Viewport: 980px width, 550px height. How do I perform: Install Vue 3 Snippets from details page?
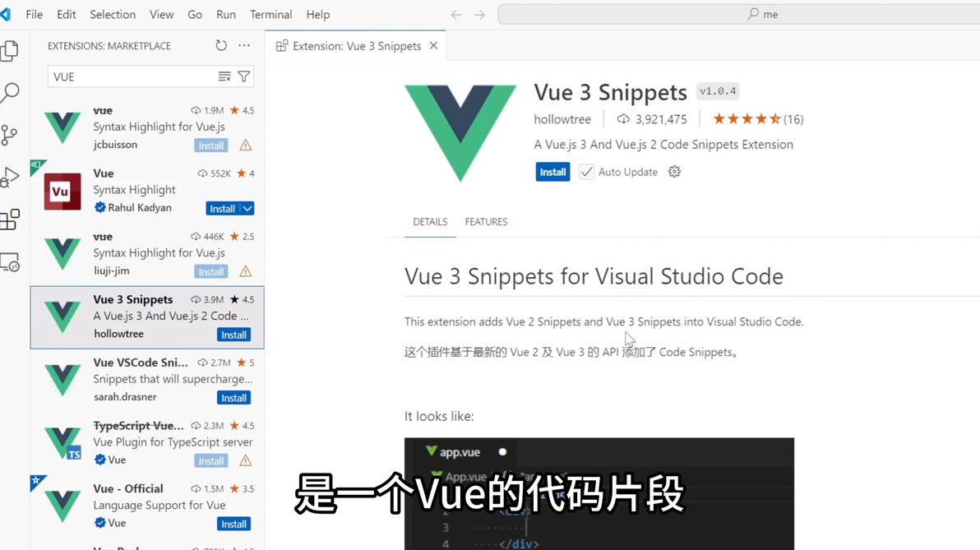tap(552, 172)
